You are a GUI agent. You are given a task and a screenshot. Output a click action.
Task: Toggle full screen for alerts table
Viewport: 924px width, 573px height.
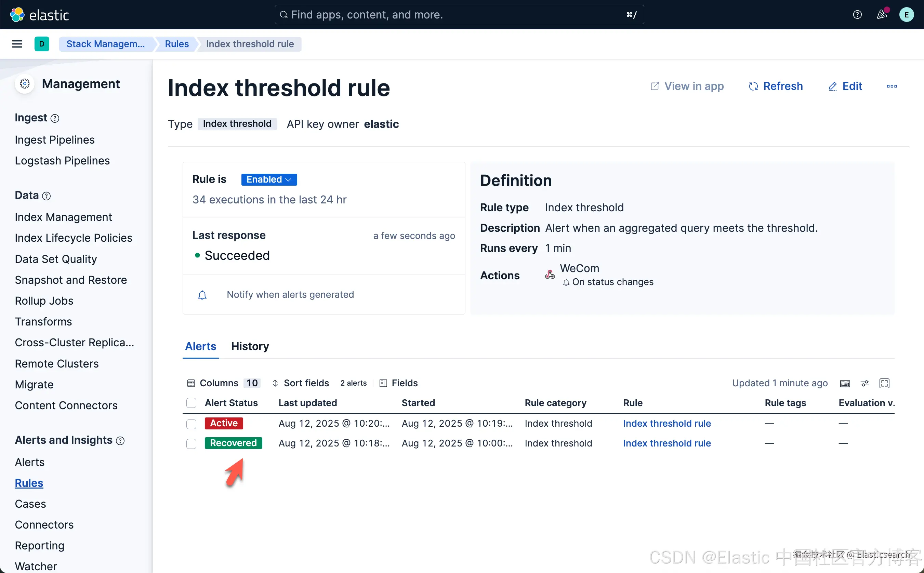(884, 383)
